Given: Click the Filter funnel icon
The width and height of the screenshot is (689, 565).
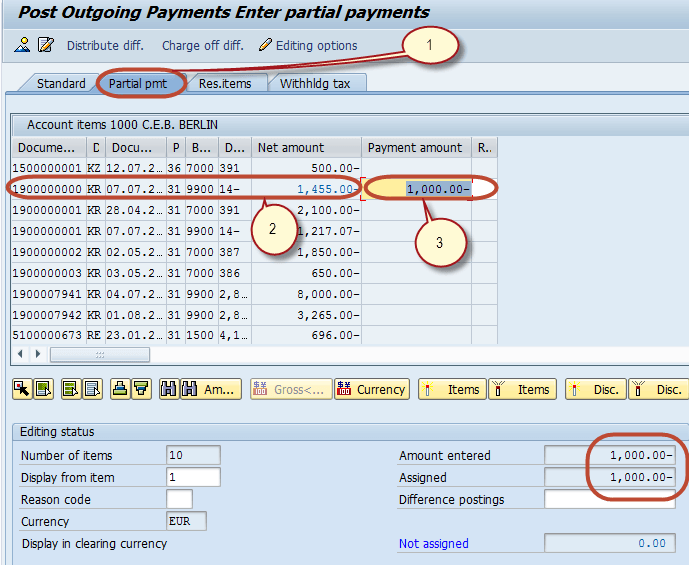Looking at the screenshot, I should tap(141, 390).
